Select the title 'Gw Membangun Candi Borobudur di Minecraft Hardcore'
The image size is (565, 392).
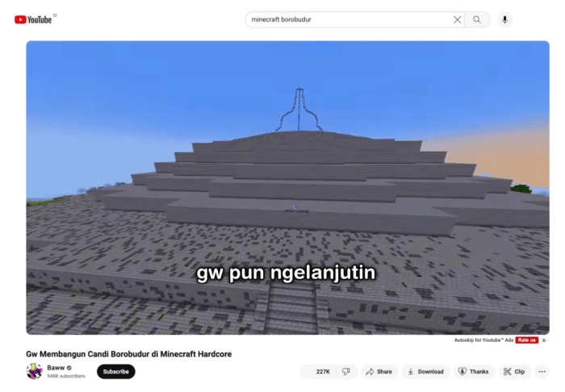point(128,354)
